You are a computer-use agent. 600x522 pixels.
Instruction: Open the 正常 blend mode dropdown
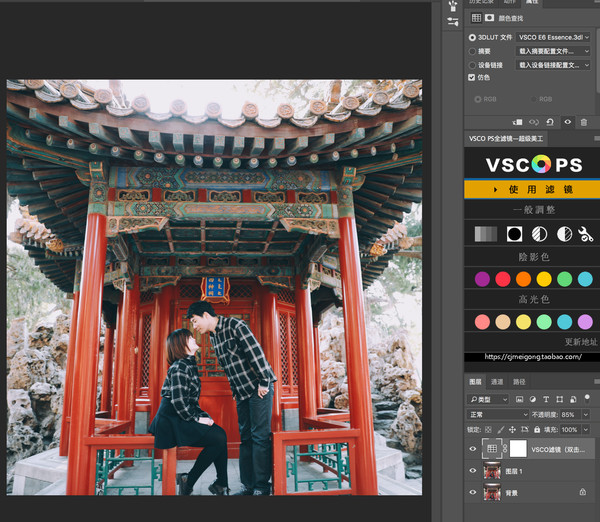tap(499, 414)
